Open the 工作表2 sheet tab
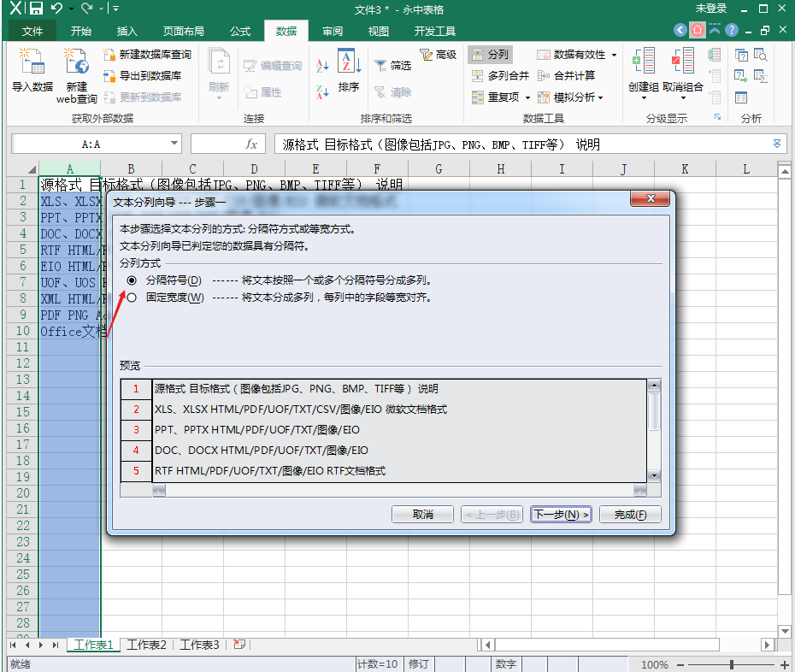 [146, 645]
